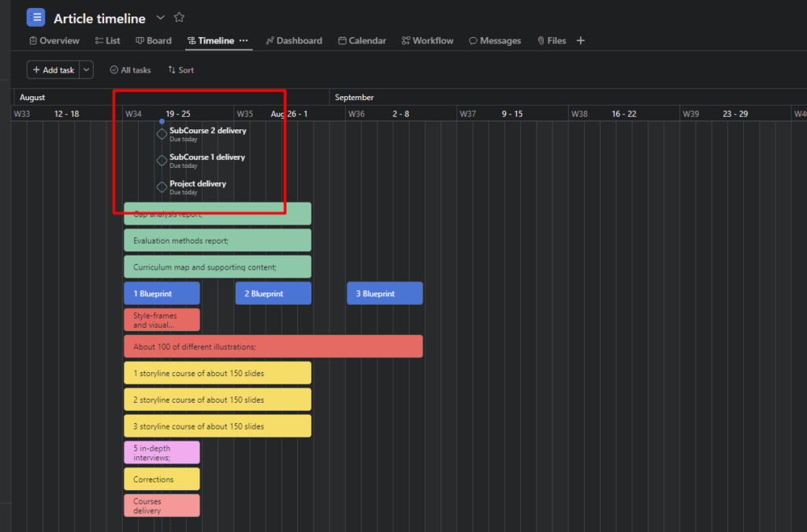Expand the Add task dropdown arrow
The image size is (807, 532).
coord(87,70)
